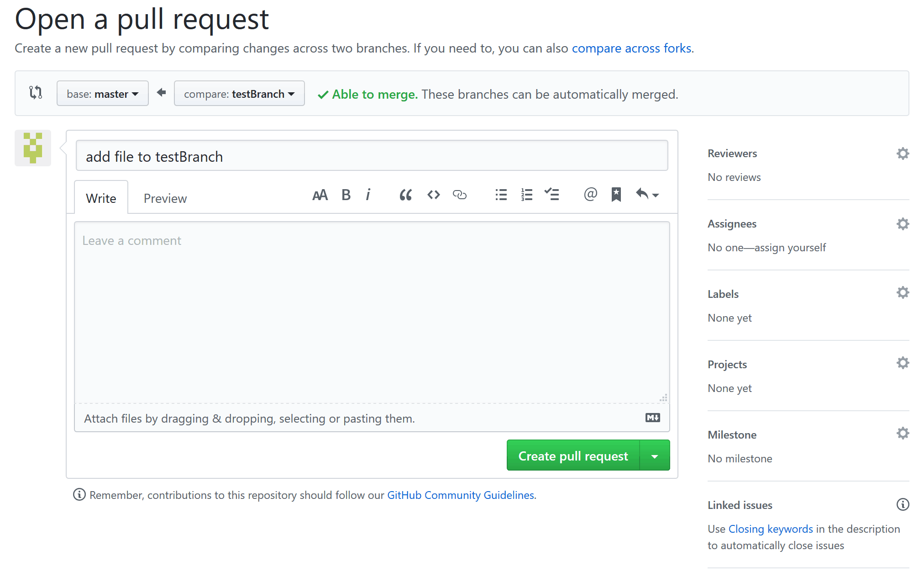Open the GitHub Community Guidelines link
924x572 pixels.
tap(461, 495)
